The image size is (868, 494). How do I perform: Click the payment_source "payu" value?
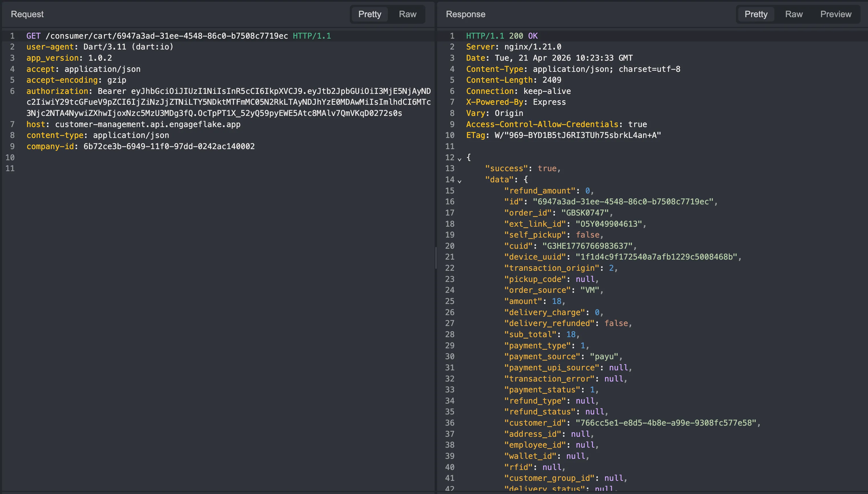[x=604, y=357]
